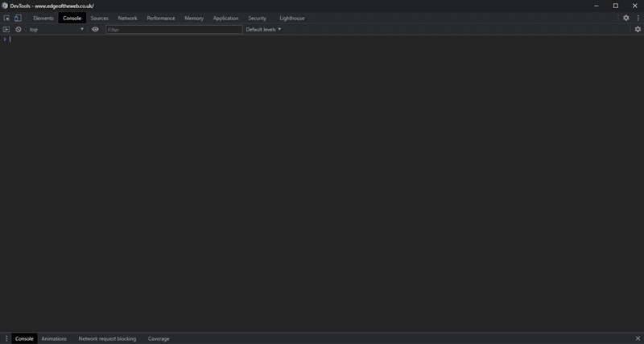
Task: Click the console Filter input field
Action: 173,29
